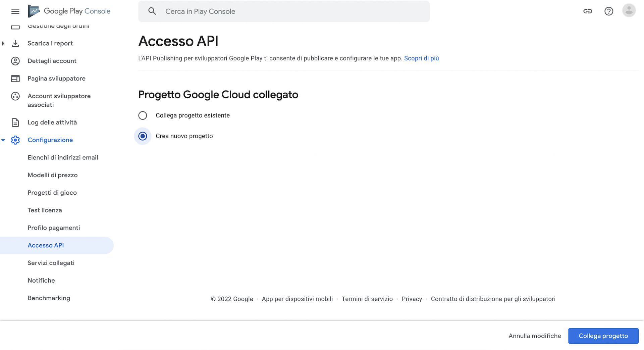Collapse the Configurazione section arrow

pyautogui.click(x=3, y=140)
